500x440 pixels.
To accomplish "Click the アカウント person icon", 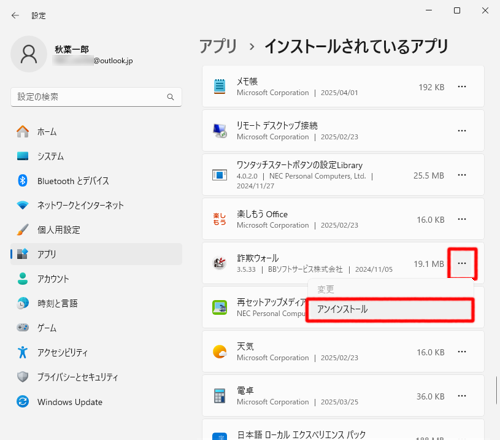I will coord(23,278).
